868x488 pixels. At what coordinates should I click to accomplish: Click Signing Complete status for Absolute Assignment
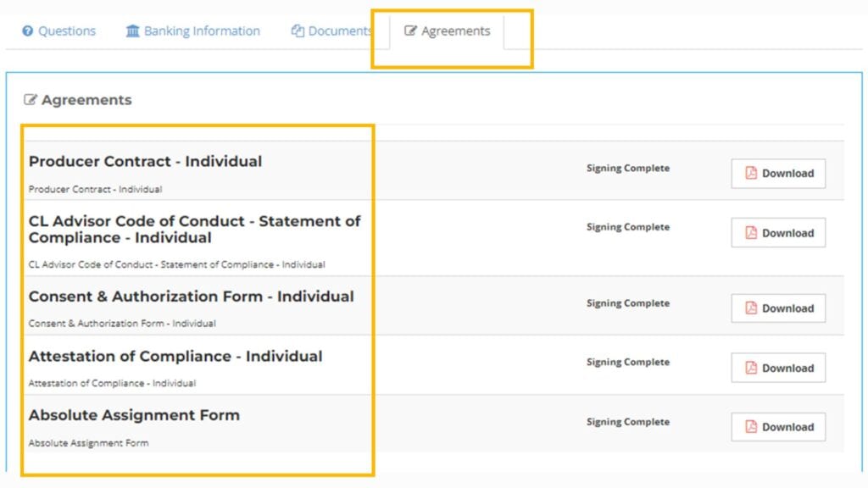coord(627,422)
